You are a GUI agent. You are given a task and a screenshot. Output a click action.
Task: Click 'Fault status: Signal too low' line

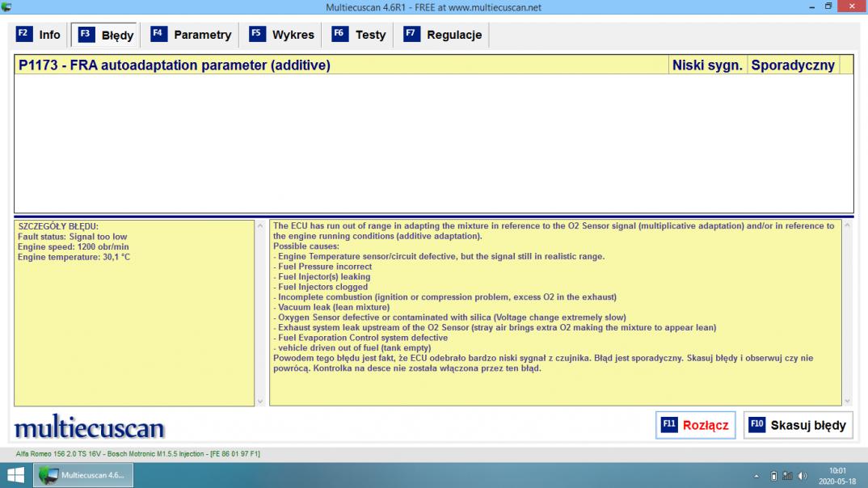[x=72, y=236]
